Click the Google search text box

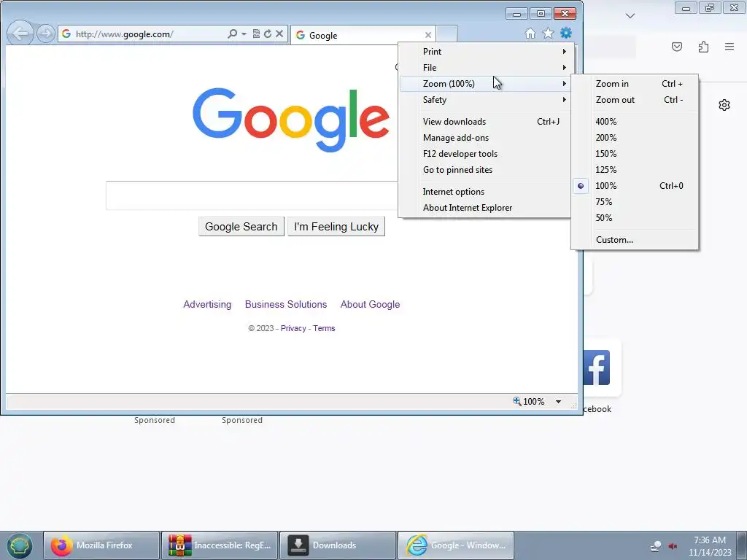[252, 195]
